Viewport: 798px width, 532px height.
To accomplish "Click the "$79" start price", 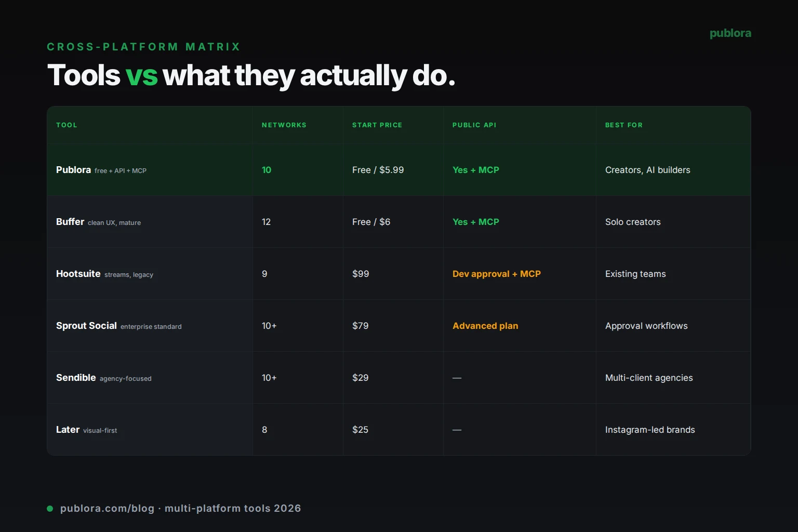I will point(361,326).
